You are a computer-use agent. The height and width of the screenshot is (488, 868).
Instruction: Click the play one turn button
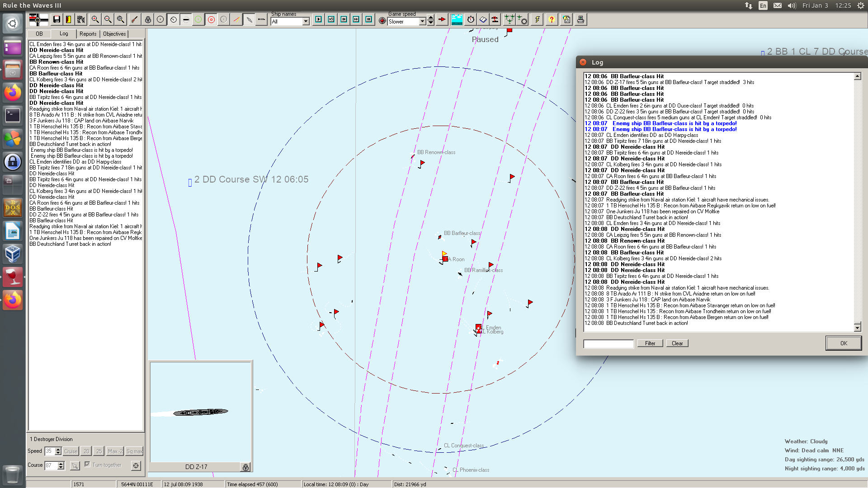tap(319, 19)
